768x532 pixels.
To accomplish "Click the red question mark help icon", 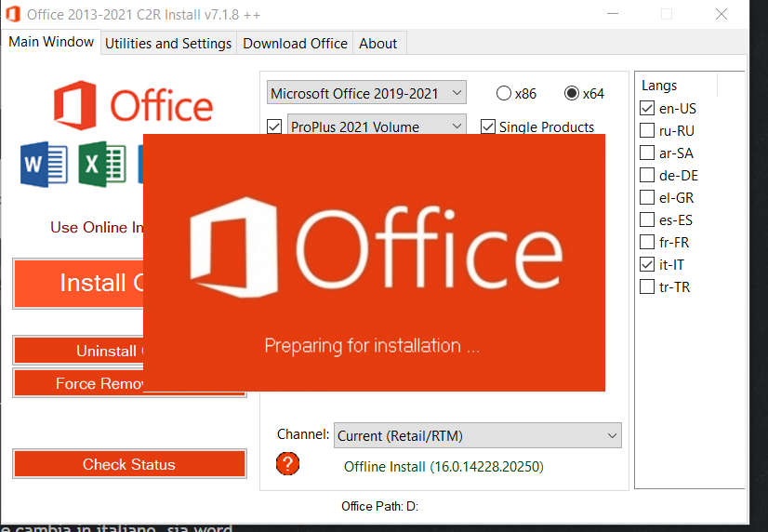I will coord(287,464).
